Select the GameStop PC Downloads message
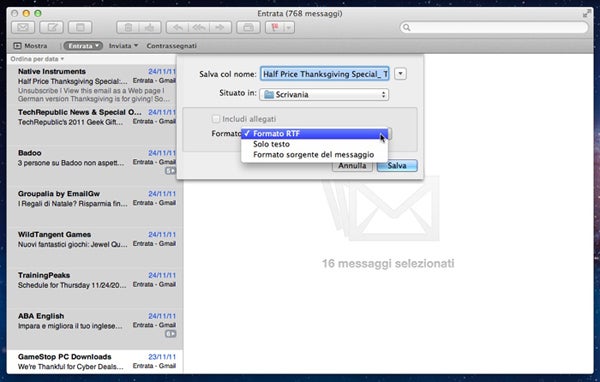The width and height of the screenshot is (600, 382). click(95, 362)
